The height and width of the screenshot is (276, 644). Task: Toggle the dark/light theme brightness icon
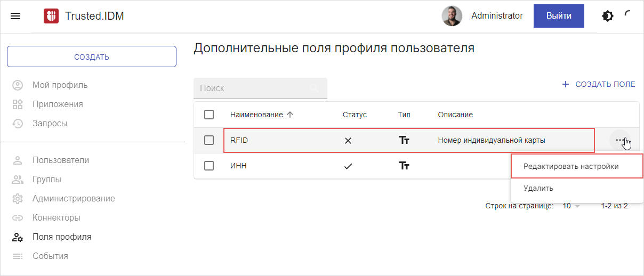click(607, 16)
